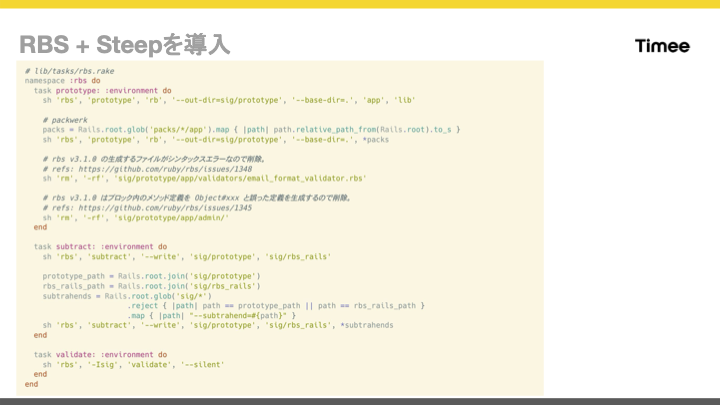Click the line with '-Isig', 'validate', '--silent'
720x405 pixels.
pos(134,365)
